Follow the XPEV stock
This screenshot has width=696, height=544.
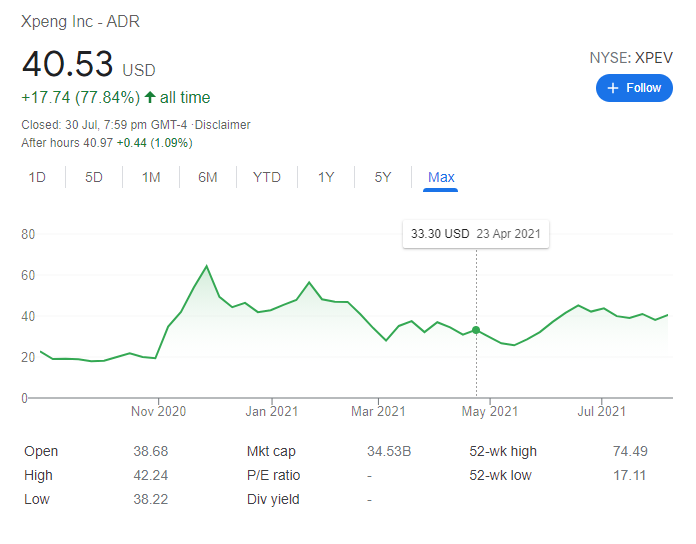pos(634,88)
